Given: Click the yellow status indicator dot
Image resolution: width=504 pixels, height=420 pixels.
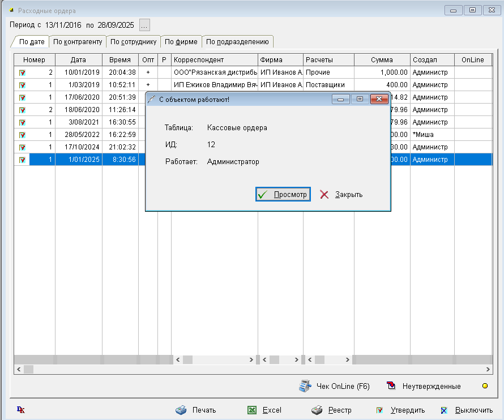Looking at the screenshot, I should (x=484, y=387).
